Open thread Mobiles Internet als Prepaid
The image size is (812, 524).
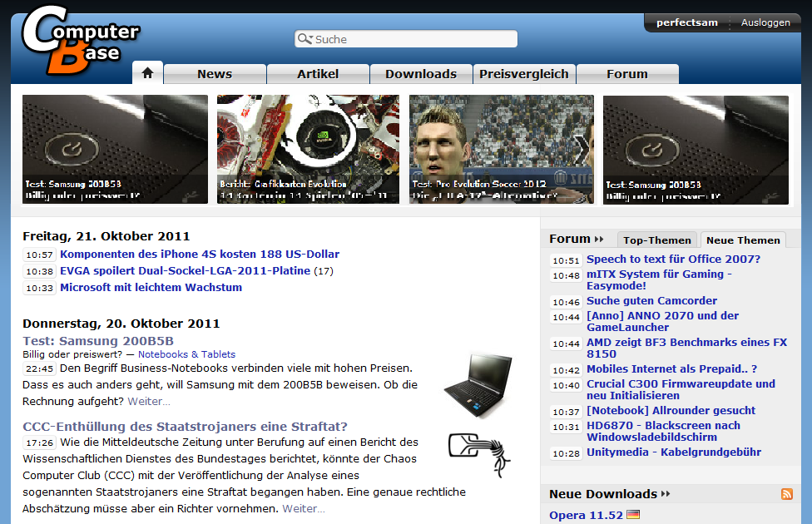point(671,368)
